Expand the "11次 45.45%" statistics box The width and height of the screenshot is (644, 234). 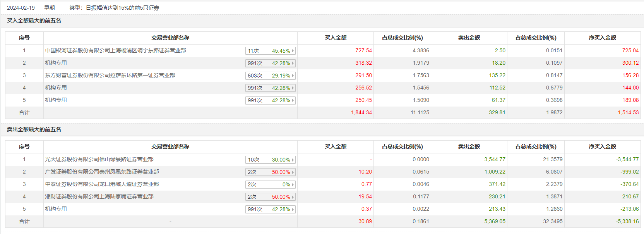pyautogui.click(x=270, y=51)
